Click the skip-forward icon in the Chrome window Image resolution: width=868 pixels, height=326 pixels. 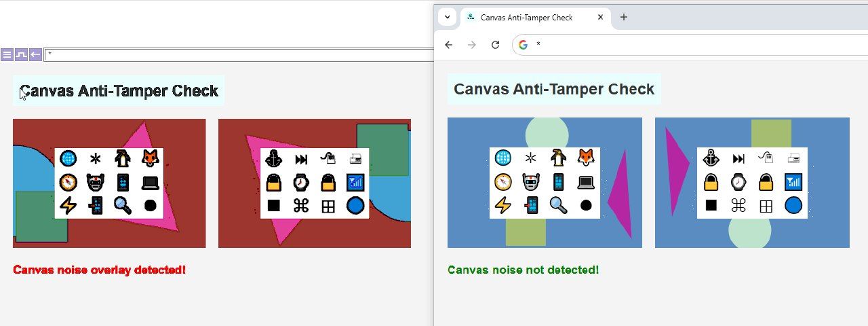click(738, 159)
